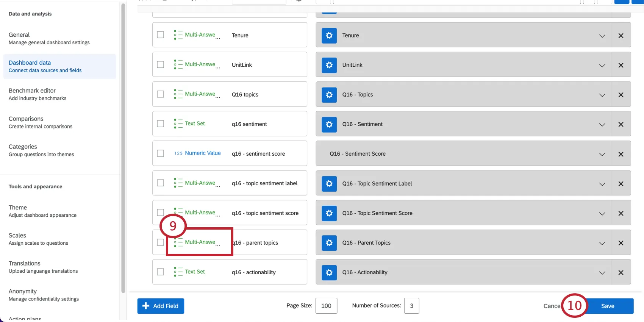Tick the q16 - actionability checkbox
This screenshot has height=322, width=644.
[x=161, y=272]
